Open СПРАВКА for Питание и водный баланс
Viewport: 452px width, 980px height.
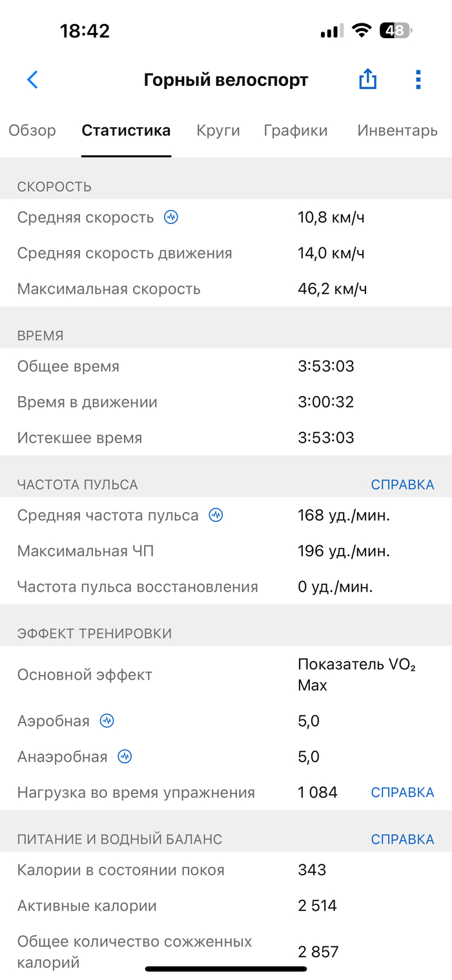(402, 839)
